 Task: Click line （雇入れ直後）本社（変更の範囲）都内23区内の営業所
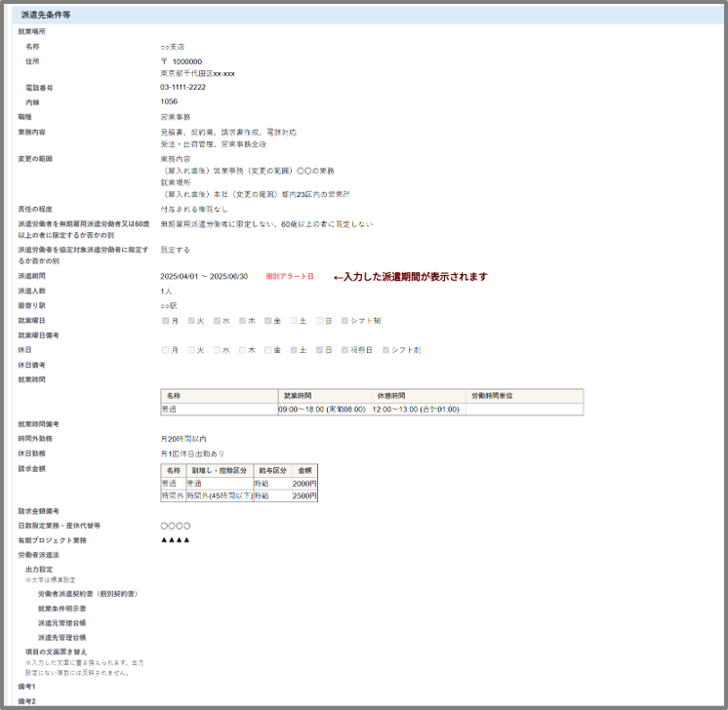pyautogui.click(x=256, y=194)
